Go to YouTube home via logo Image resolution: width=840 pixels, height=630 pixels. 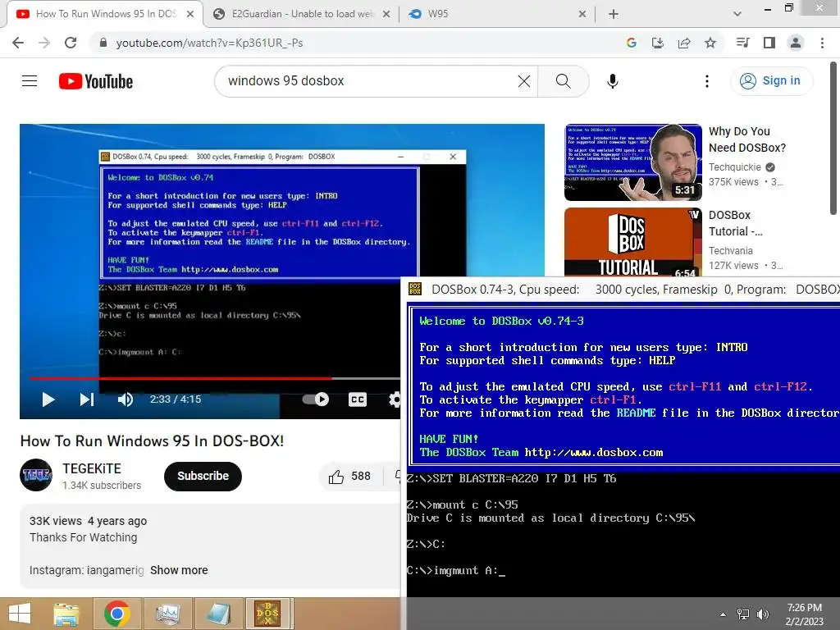coord(96,81)
